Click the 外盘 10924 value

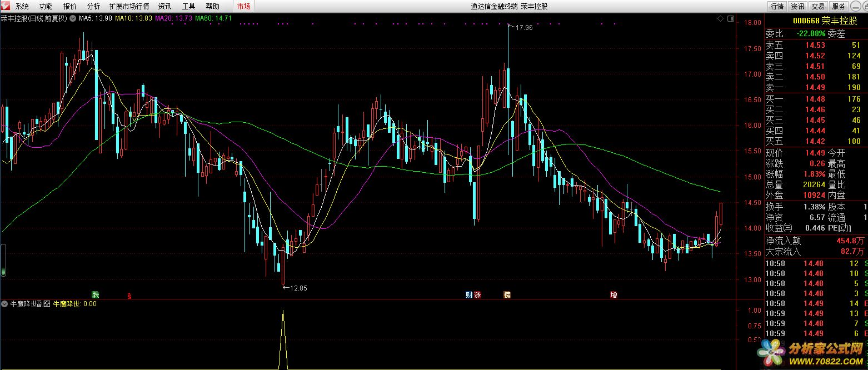(814, 195)
